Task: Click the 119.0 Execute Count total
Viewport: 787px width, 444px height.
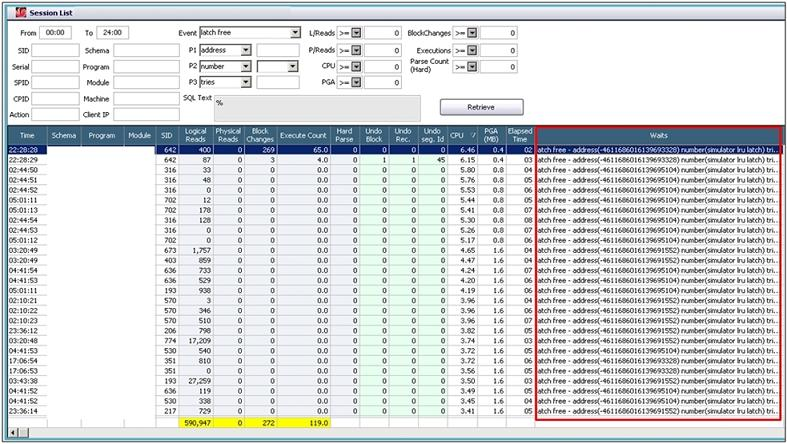Action: [x=319, y=423]
